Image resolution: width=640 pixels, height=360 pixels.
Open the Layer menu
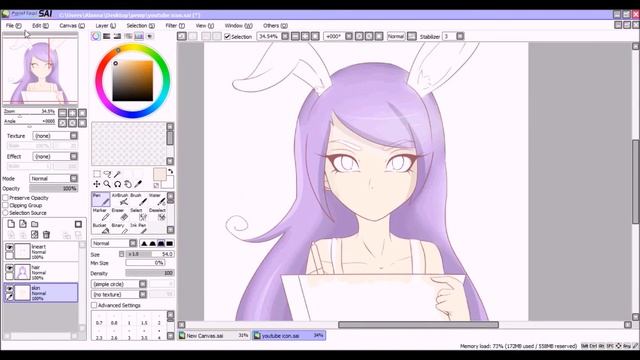tap(106, 25)
